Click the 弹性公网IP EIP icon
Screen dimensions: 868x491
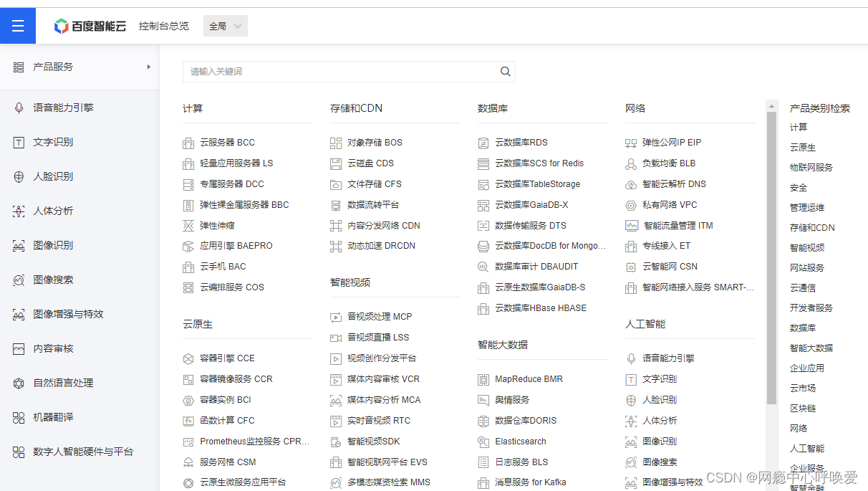pyautogui.click(x=631, y=143)
